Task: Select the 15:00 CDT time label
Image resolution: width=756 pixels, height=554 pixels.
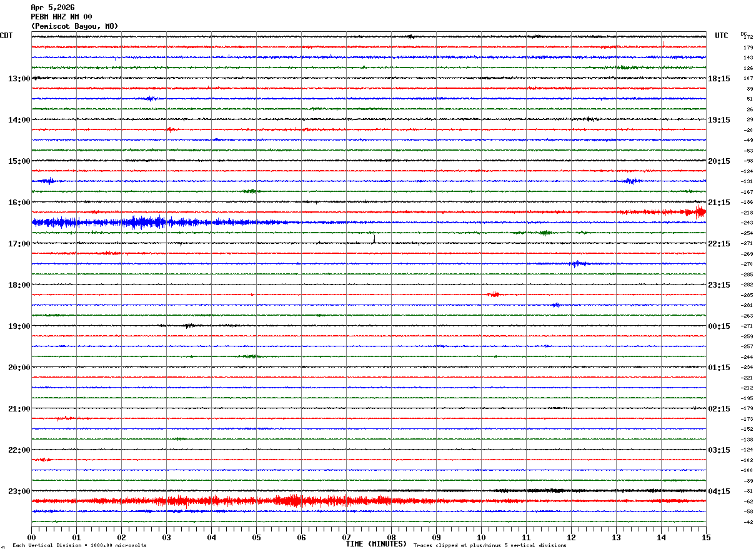Action: coord(19,161)
